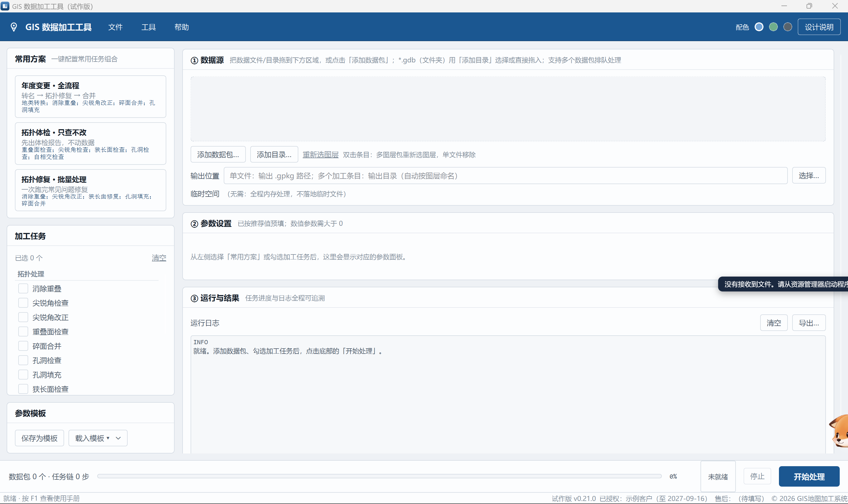
Task: Select the green color theme swatch
Action: [x=773, y=27]
